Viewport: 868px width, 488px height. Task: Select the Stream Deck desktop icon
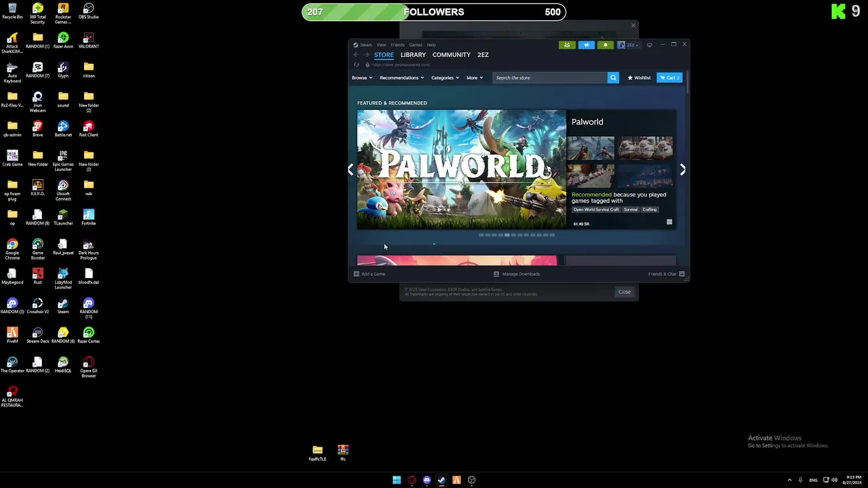37,335
